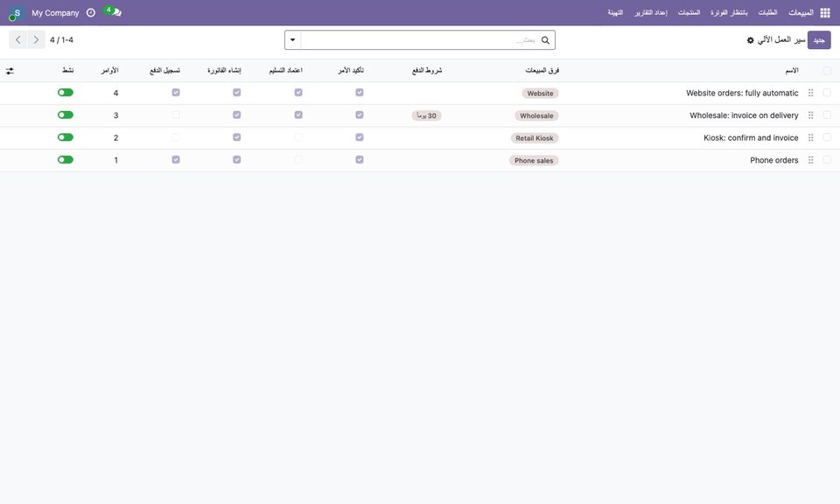840x504 pixels.
Task: Open the activities clock icon
Action: 91,12
